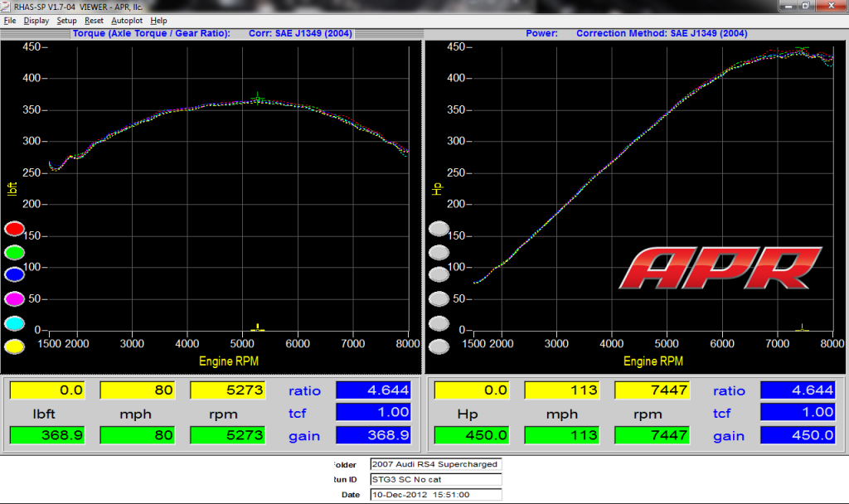Open the Display menu
The width and height of the screenshot is (849, 504).
36,20
